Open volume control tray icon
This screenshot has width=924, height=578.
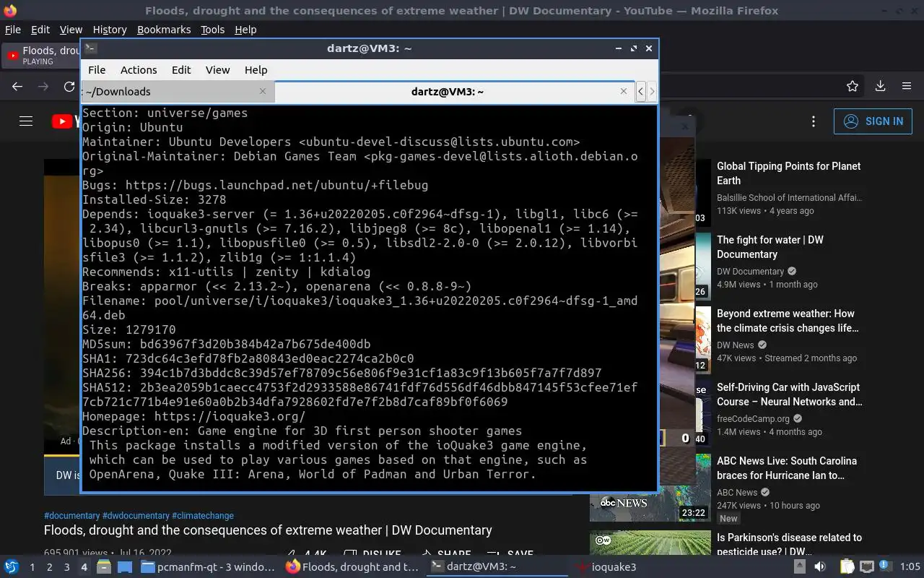[819, 567]
